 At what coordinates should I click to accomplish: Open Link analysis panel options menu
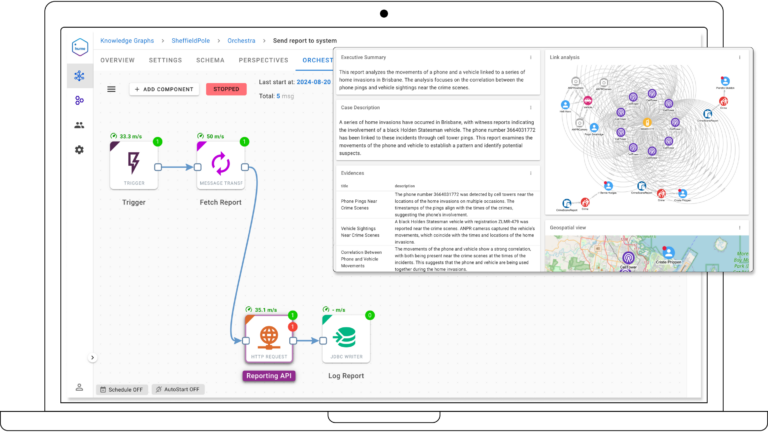[x=740, y=57]
